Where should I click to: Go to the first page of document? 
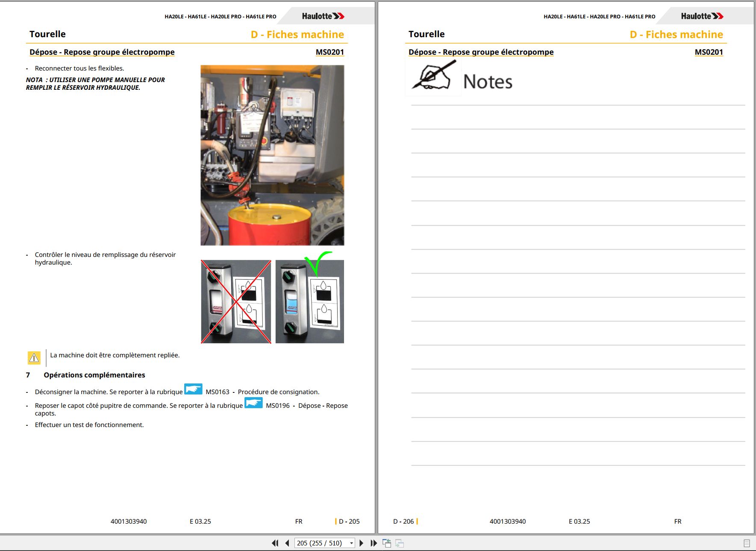coord(275,543)
